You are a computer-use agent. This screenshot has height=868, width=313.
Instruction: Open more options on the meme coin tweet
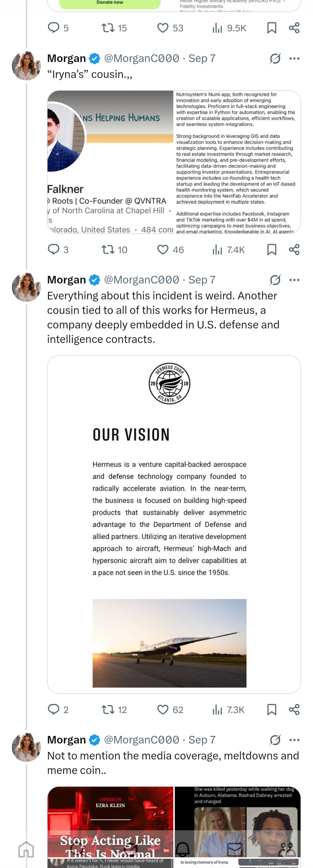294,740
